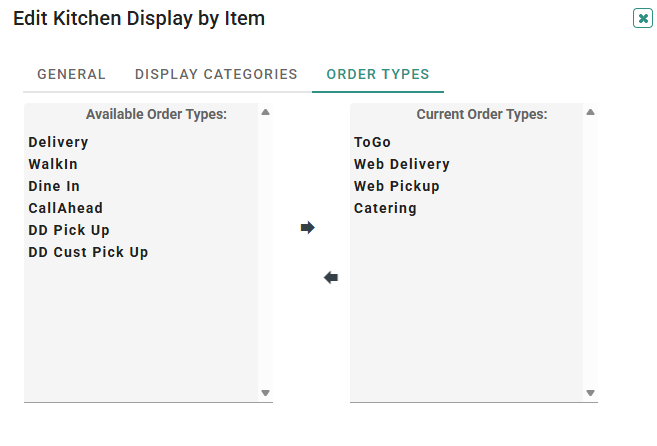Pick DD Pick Up order type
The image size is (657, 446).
click(x=69, y=230)
